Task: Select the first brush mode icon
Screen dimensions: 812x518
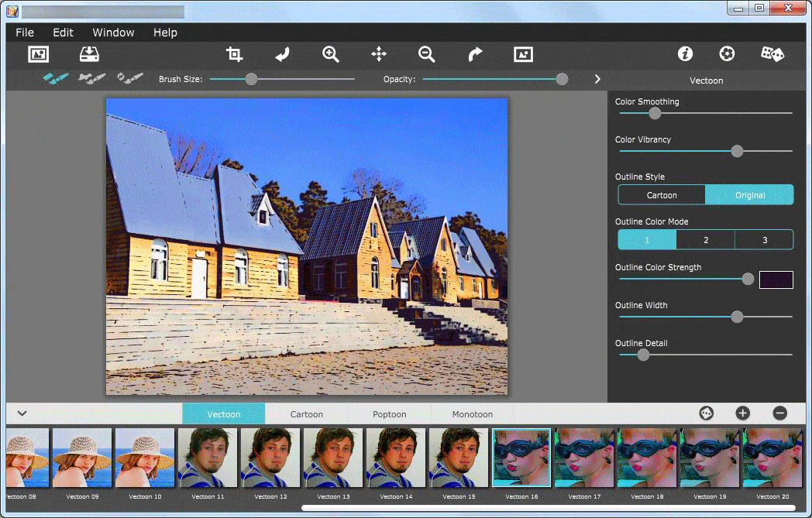Action: (54, 78)
